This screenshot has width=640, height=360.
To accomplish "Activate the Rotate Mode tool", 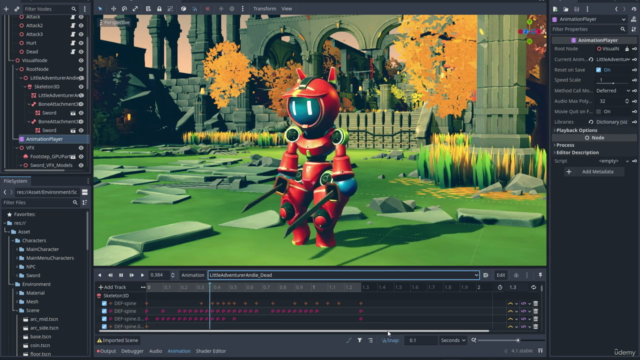I will (x=124, y=9).
